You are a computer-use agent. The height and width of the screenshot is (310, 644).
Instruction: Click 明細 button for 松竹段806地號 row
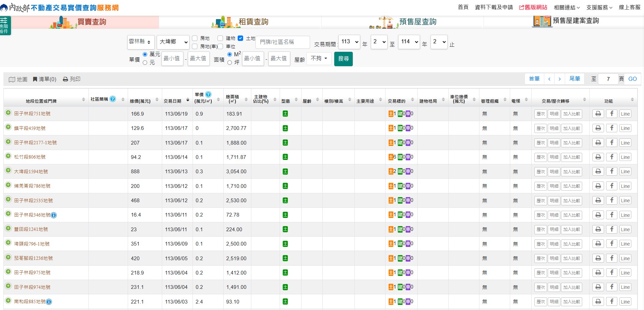554,157
